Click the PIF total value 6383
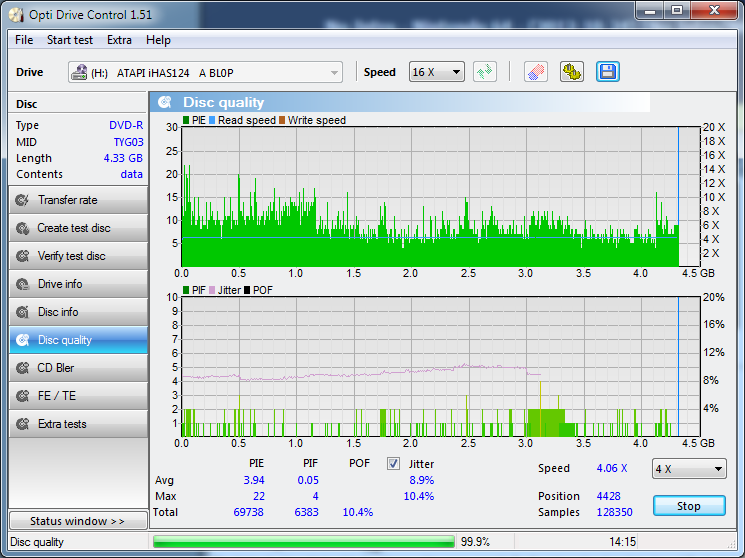 pos(306,512)
